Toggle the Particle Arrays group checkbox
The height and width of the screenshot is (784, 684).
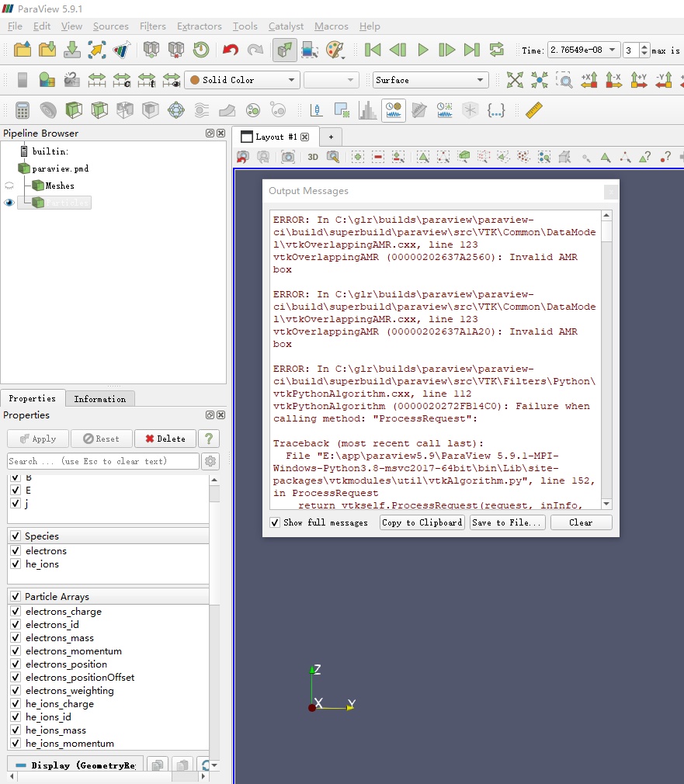click(x=16, y=596)
